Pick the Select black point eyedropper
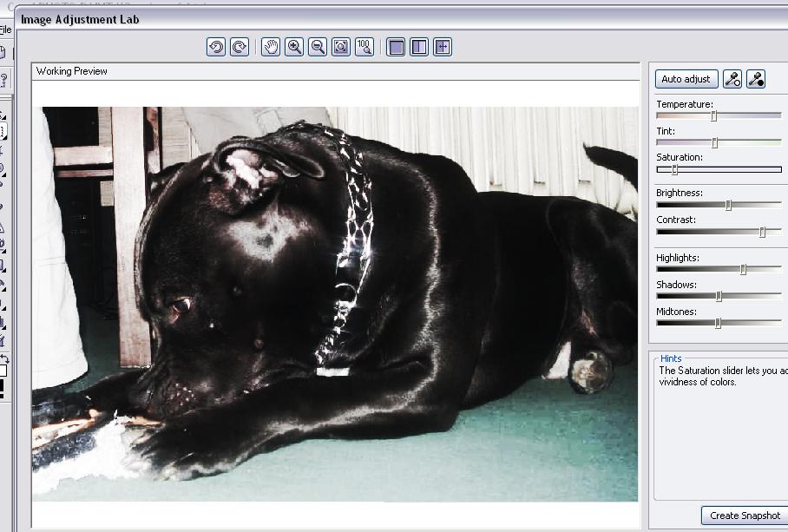This screenshot has height=532, width=788. (756, 79)
